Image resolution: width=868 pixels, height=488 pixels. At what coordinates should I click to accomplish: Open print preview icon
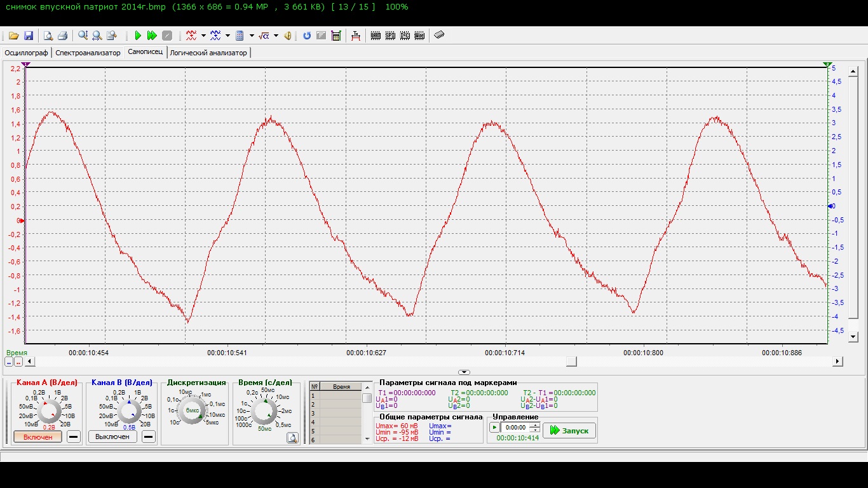48,36
